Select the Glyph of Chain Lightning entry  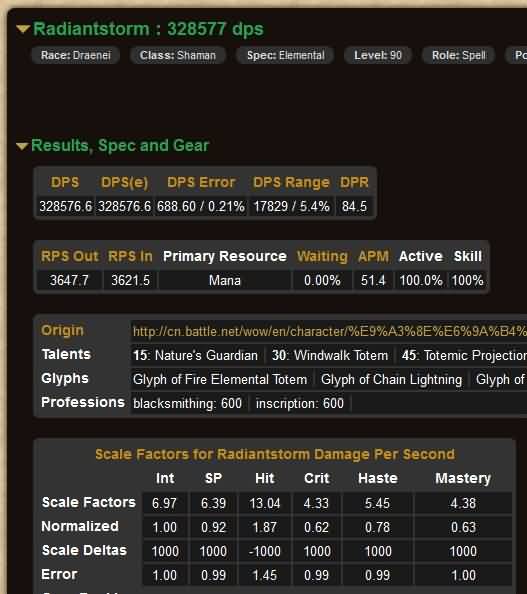click(391, 379)
